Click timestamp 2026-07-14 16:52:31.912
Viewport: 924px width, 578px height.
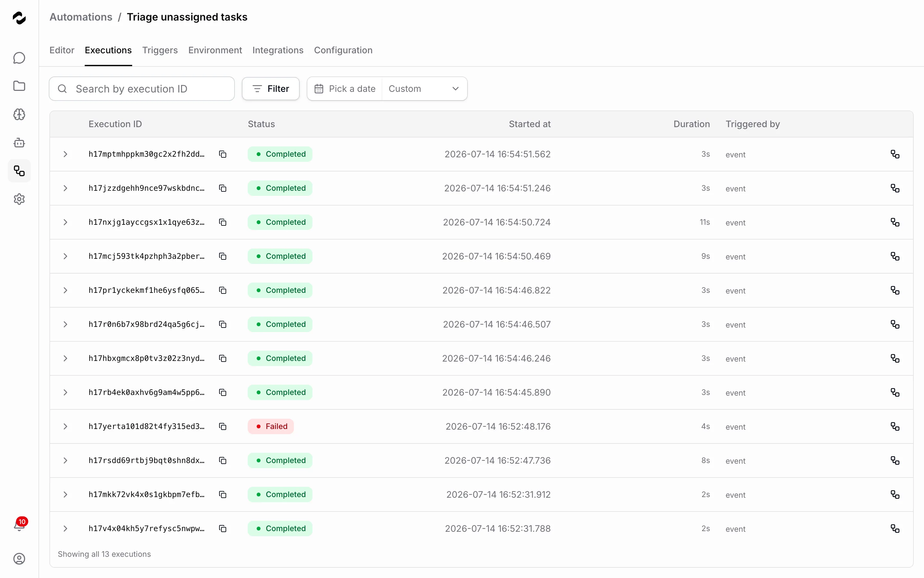click(x=498, y=494)
